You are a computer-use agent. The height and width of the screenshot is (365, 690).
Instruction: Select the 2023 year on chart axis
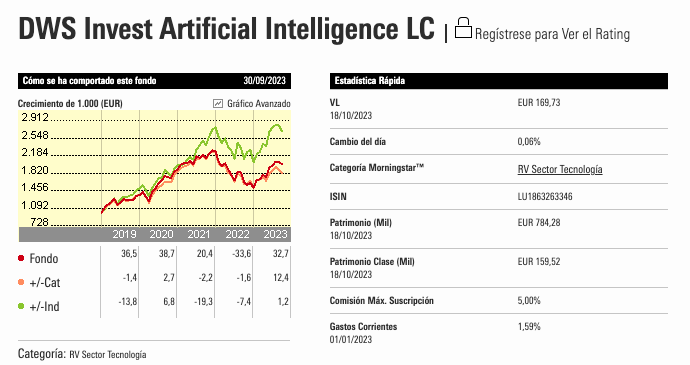click(275, 234)
